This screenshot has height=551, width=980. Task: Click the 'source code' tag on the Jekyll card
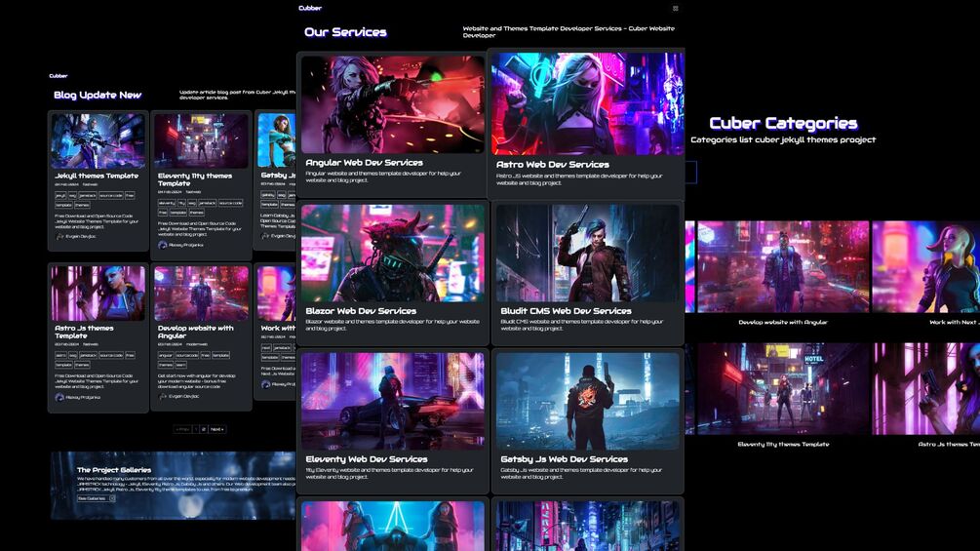click(x=110, y=196)
